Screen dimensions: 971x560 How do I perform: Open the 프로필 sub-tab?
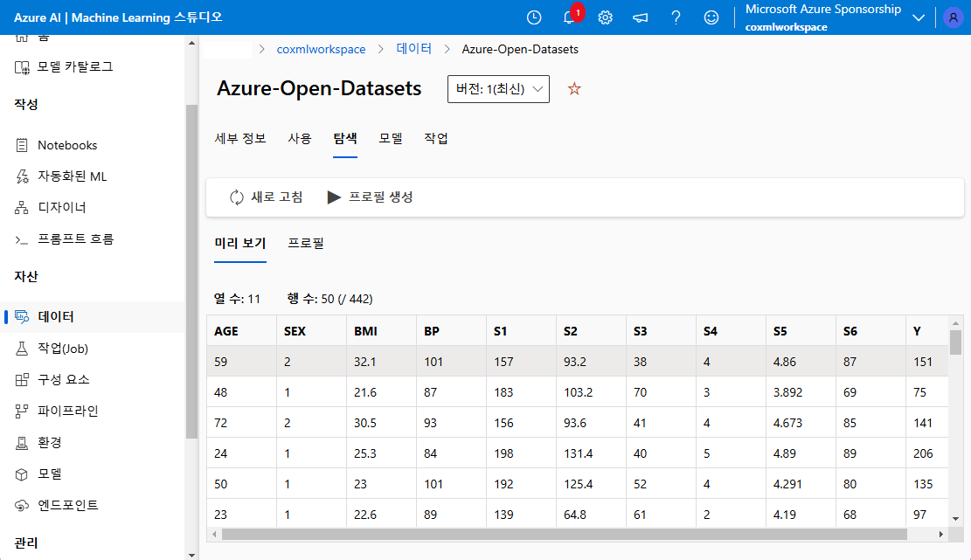click(306, 243)
